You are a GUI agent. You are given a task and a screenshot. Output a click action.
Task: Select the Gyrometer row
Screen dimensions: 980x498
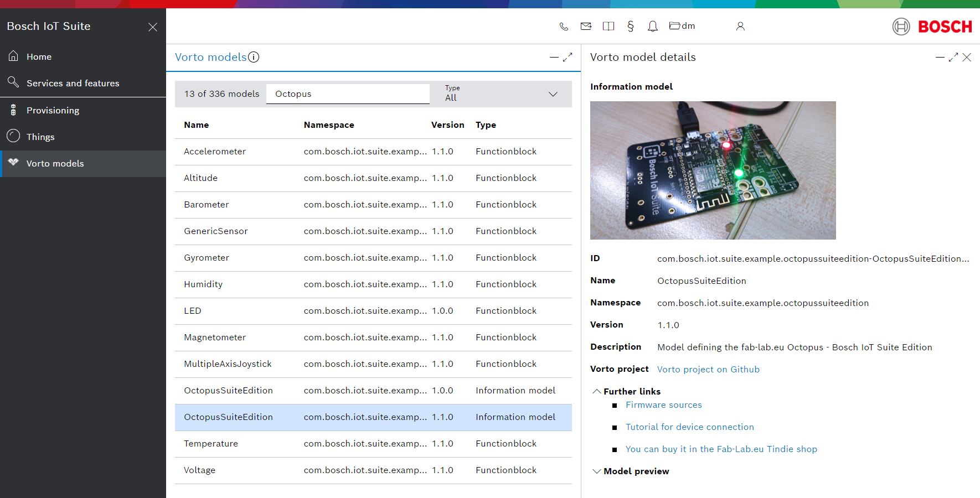coord(373,258)
